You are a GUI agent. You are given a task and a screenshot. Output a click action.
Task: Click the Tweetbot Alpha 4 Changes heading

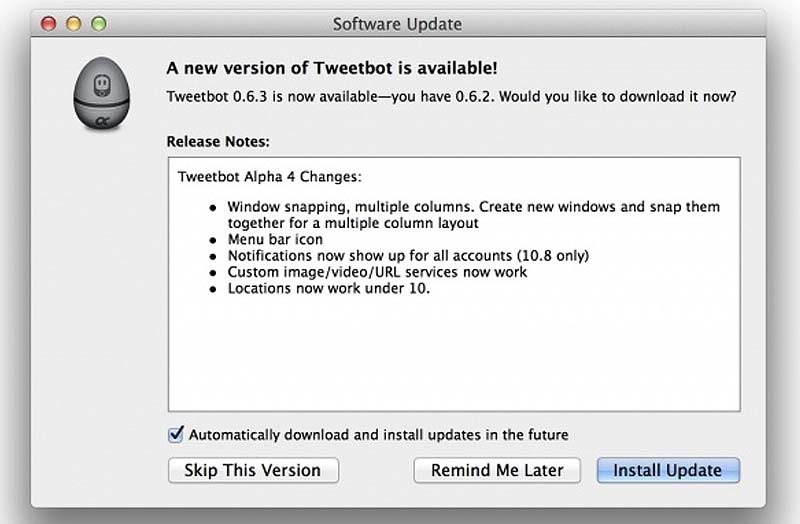(269, 178)
